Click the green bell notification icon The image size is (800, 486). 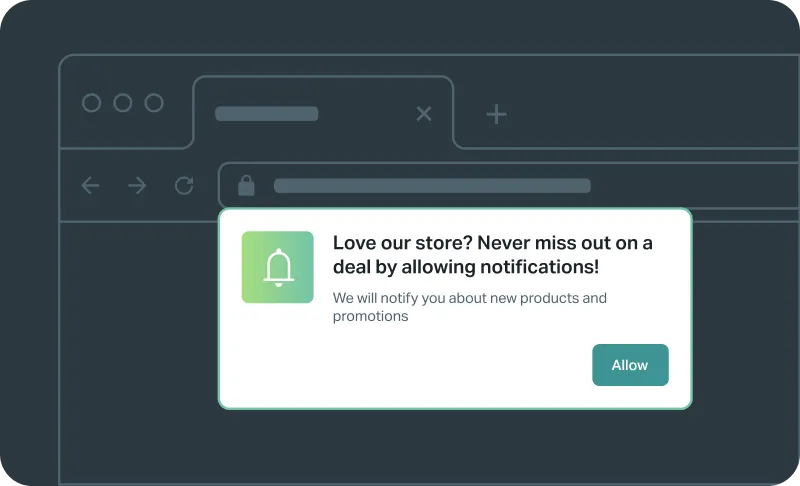coord(278,267)
